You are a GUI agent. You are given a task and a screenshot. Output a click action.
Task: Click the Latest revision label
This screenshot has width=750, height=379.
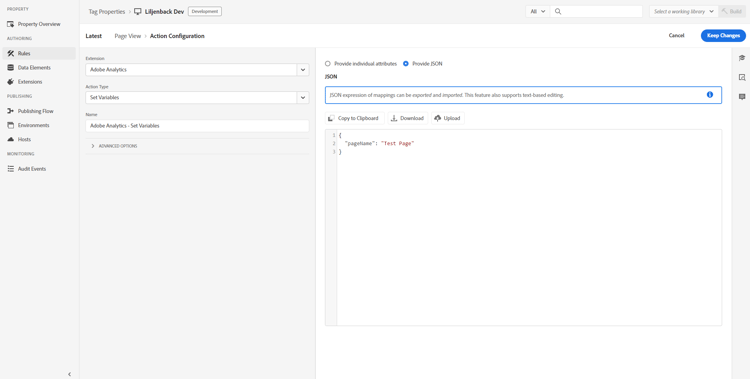[x=94, y=36]
